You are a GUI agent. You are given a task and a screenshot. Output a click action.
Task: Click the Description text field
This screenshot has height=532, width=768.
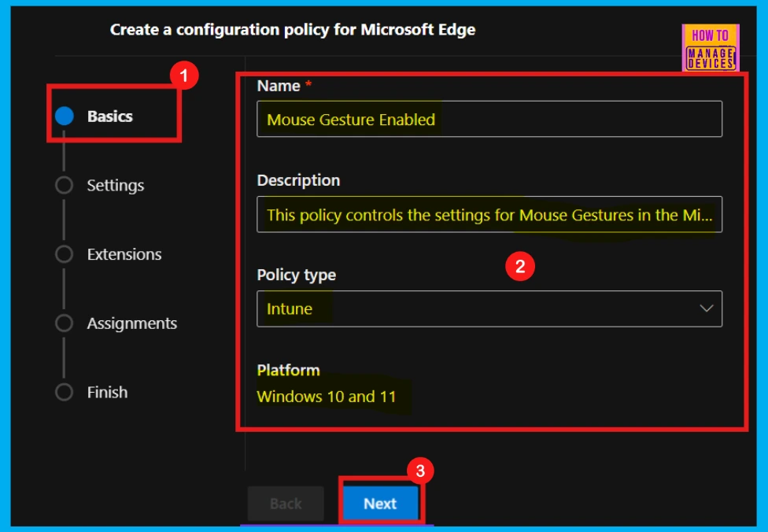(x=489, y=215)
